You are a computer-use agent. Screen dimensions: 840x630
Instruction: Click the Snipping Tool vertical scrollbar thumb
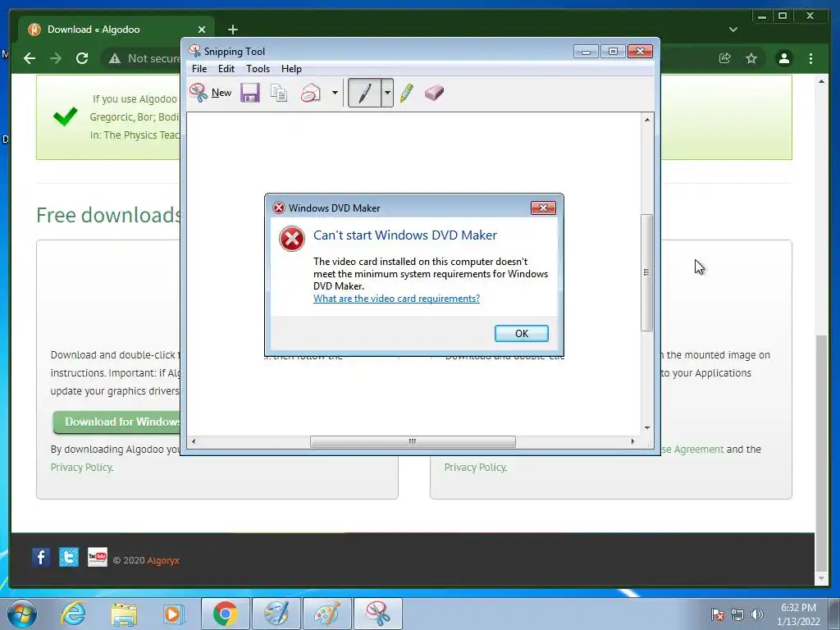coord(646,272)
